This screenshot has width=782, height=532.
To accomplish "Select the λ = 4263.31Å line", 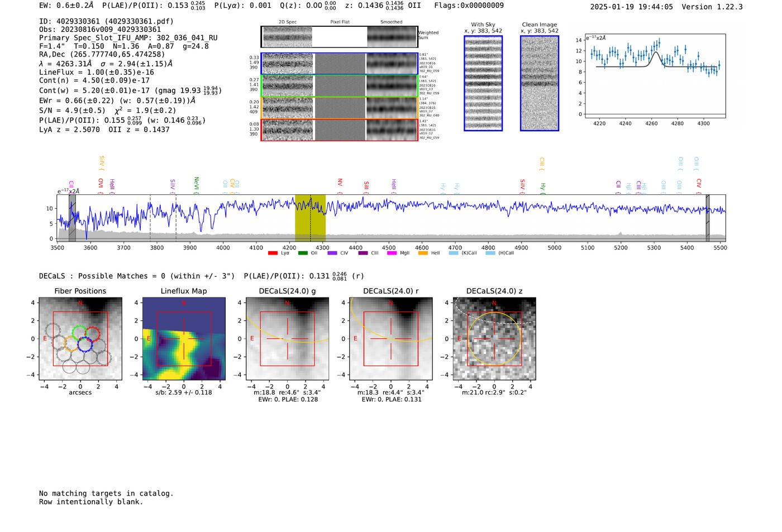I will click(x=106, y=64).
